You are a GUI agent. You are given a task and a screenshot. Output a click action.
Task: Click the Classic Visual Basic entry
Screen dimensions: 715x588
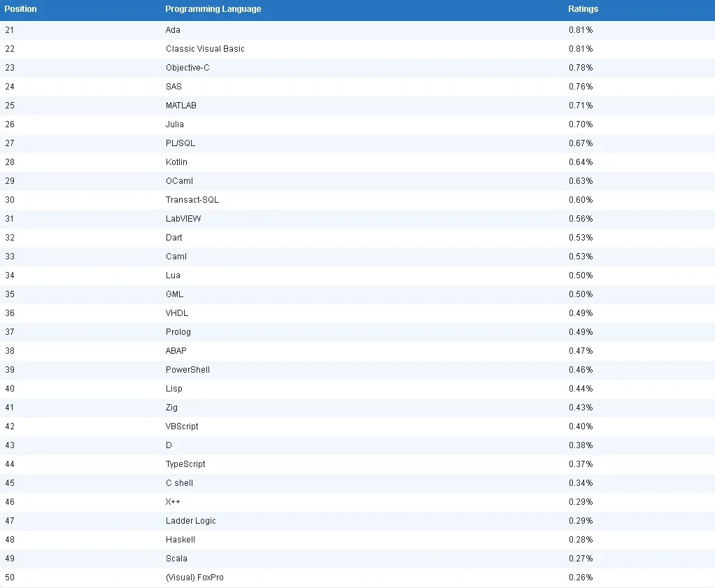205,49
